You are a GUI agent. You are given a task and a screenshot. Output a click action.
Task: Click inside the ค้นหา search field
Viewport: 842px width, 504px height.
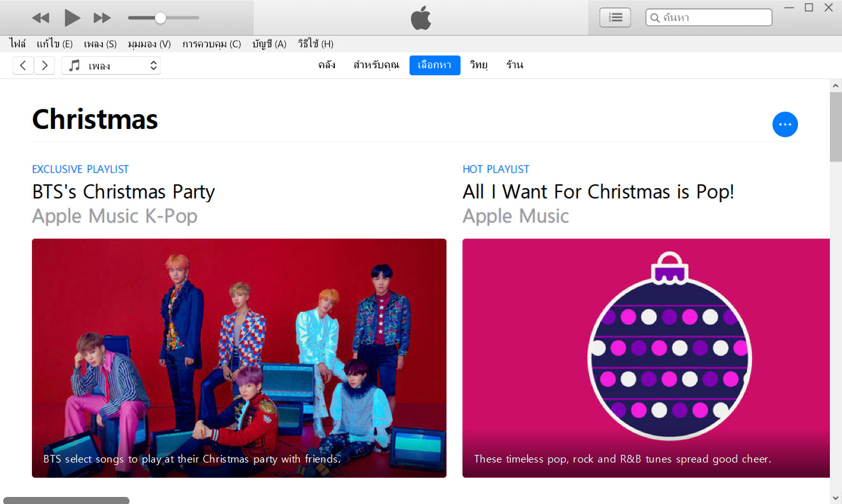point(709,18)
